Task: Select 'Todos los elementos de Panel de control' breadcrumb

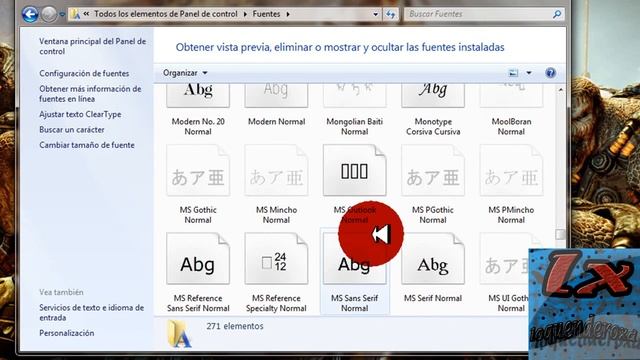Action: [x=166, y=14]
